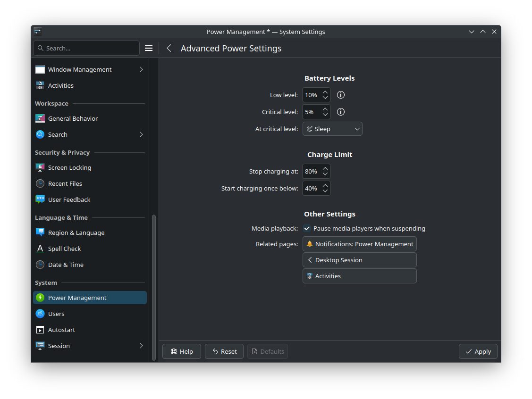Open Autostart settings icon
This screenshot has height=399, width=532.
(x=40, y=330)
